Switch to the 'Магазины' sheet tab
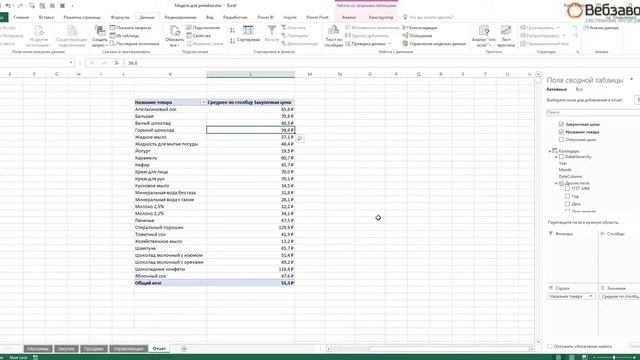Screen dimensions: 640x360 (x=38, y=349)
